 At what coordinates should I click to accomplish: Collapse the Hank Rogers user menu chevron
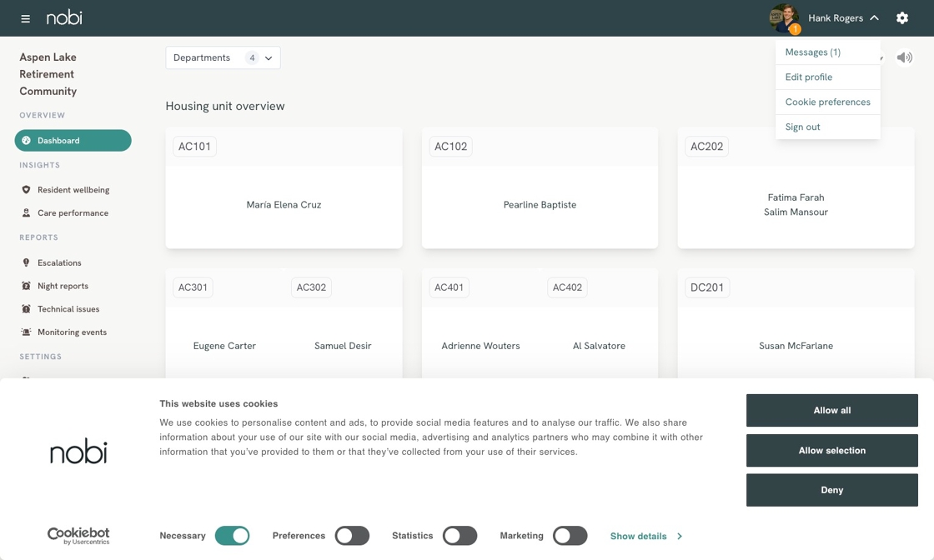click(x=875, y=17)
